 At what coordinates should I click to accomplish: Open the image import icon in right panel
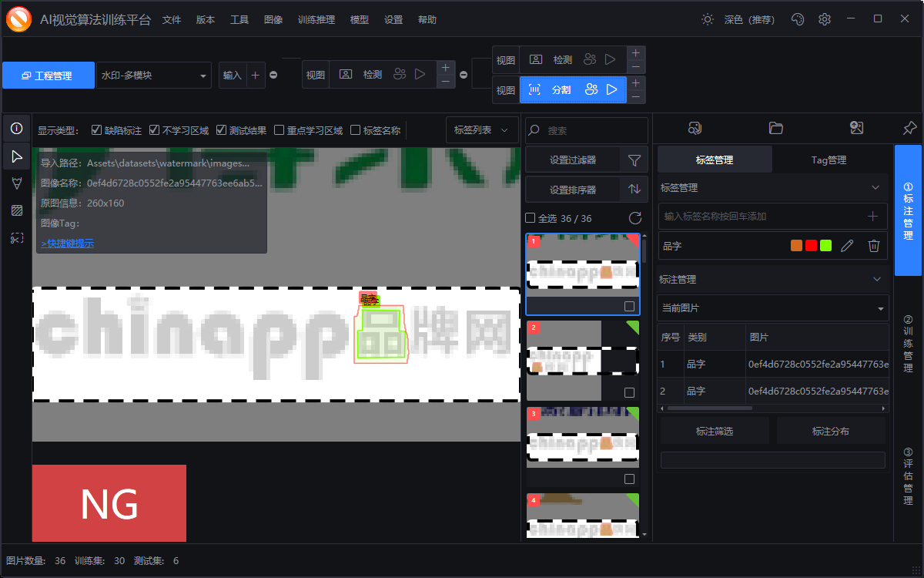point(856,128)
